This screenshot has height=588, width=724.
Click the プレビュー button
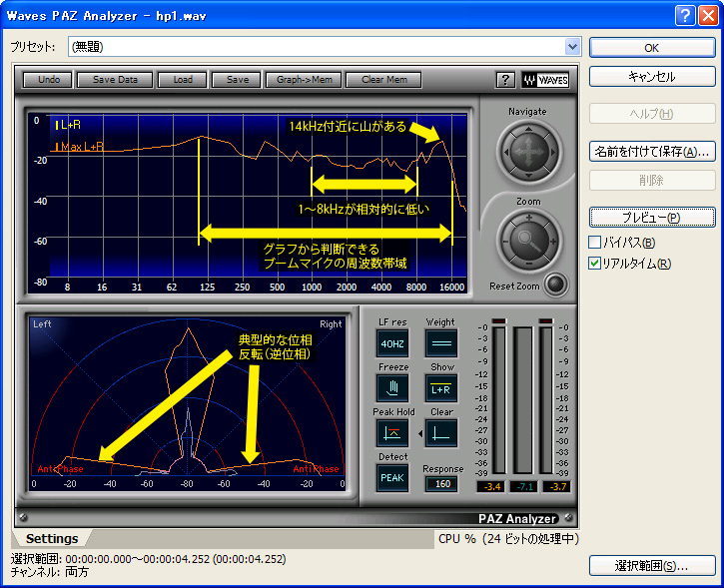coord(652,217)
